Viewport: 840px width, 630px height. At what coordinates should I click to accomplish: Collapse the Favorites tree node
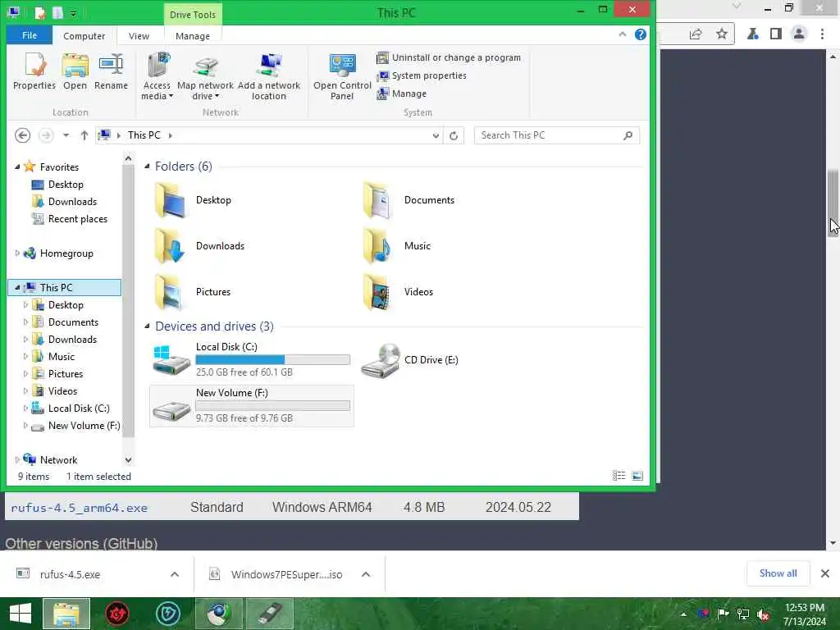coord(17,167)
